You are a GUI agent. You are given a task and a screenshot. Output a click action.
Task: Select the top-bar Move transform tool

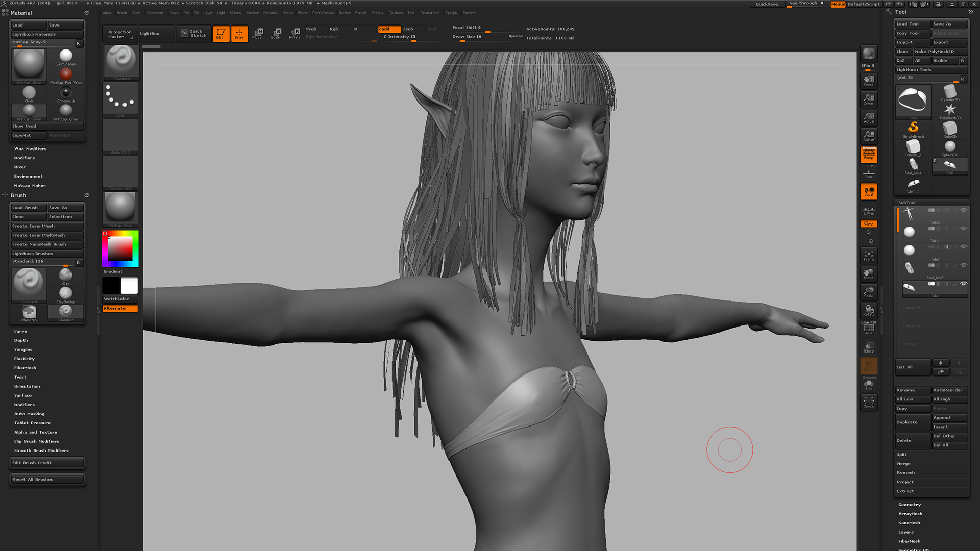coord(257,34)
